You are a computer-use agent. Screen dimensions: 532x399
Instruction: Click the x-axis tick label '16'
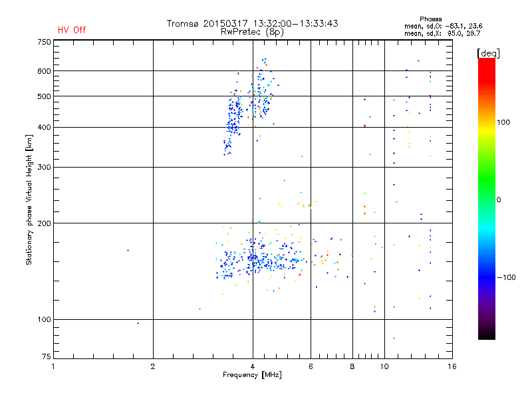452,366
